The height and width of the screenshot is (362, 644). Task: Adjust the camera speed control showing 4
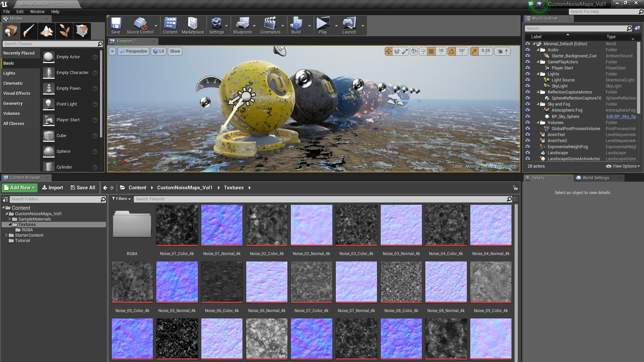tap(502, 51)
